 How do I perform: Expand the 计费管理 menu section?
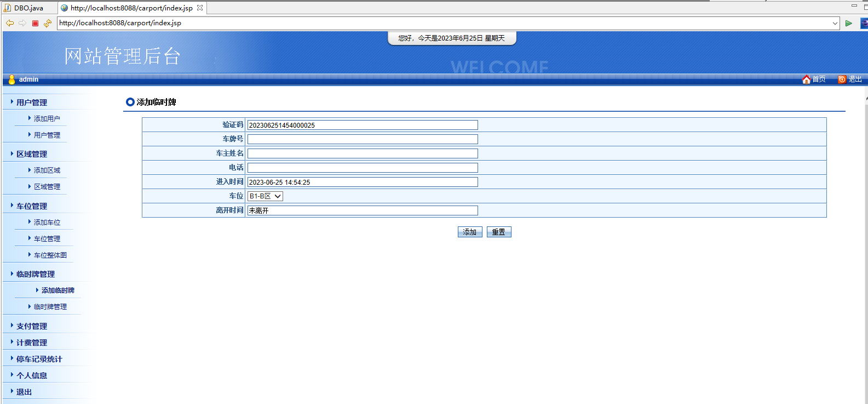[x=32, y=343]
